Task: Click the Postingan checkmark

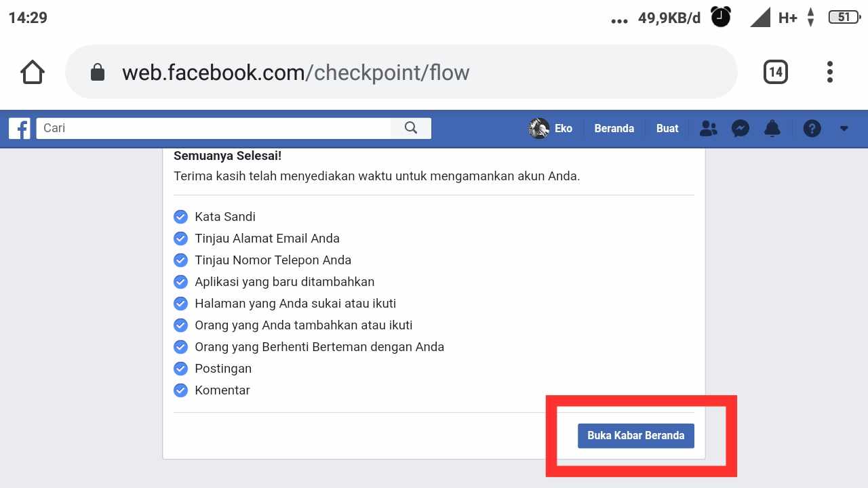Action: (180, 368)
